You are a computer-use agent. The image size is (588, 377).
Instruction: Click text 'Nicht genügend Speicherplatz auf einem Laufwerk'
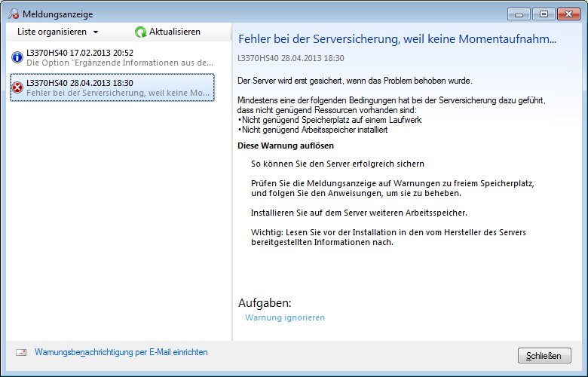[x=332, y=120]
